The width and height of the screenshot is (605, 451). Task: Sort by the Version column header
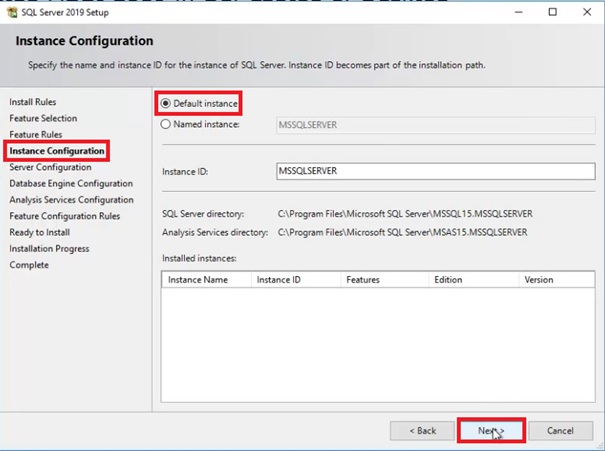557,280
